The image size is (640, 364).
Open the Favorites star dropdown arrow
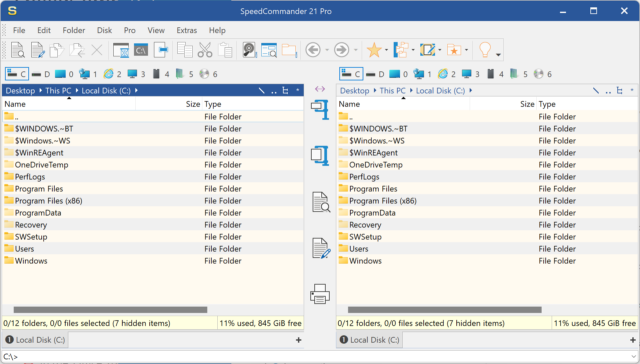tap(386, 50)
